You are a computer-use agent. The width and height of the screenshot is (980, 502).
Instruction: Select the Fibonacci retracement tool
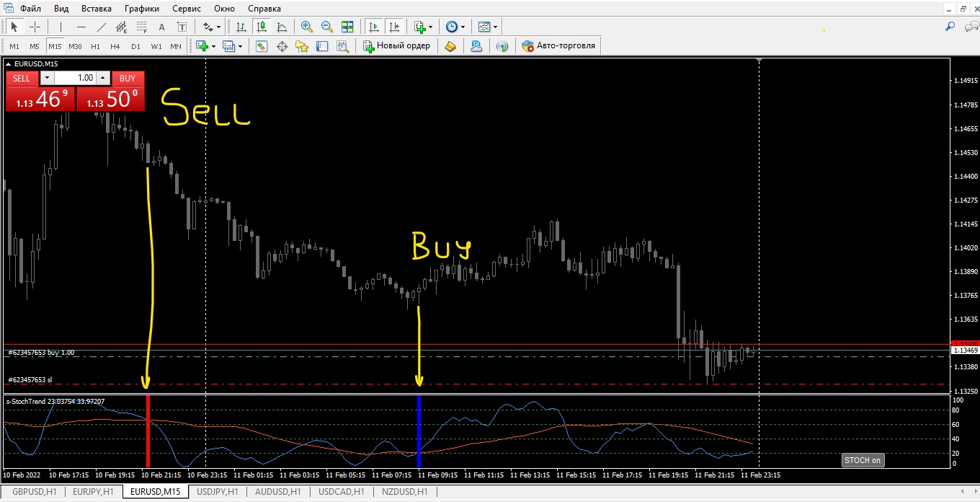142,27
